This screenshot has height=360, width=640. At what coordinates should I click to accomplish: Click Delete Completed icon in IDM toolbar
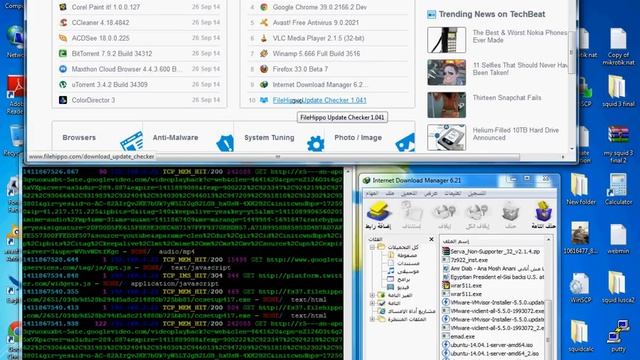[x=543, y=211]
